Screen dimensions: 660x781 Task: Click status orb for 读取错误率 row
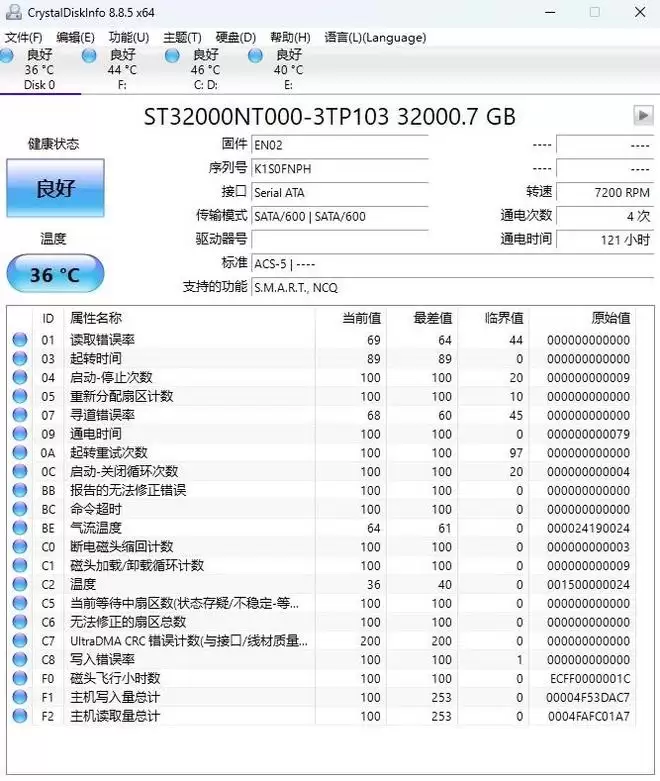[x=20, y=340]
